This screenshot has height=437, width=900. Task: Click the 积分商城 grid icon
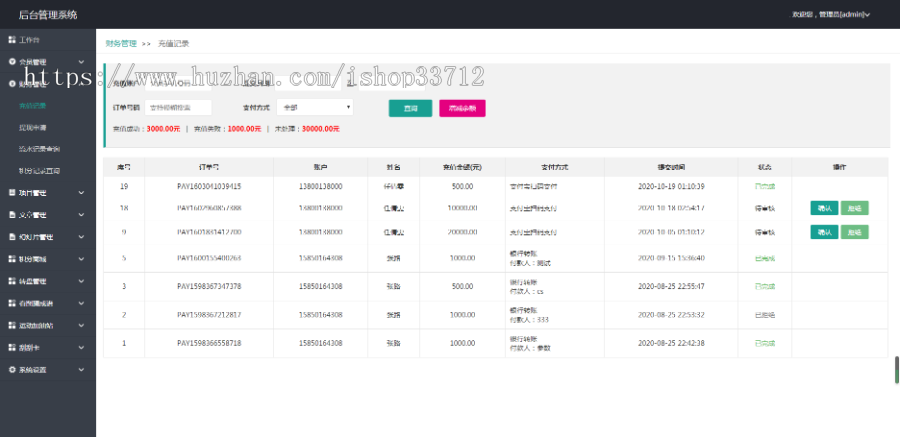coord(12,259)
